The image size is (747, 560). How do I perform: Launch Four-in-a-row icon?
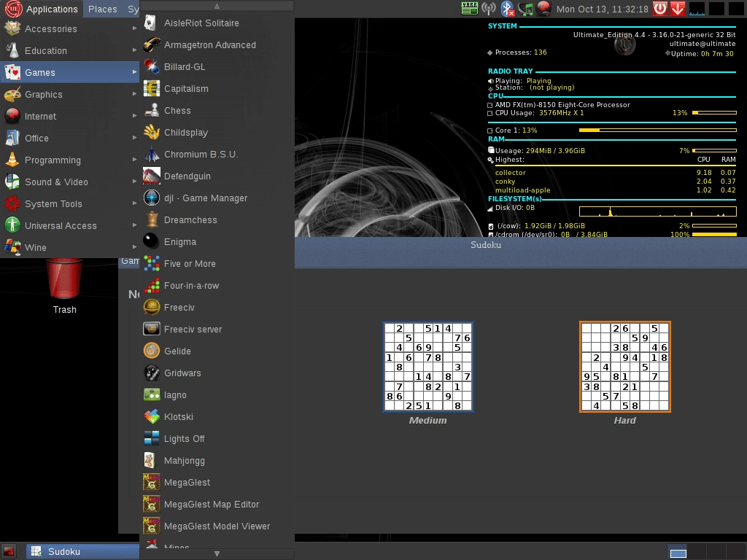[152, 286]
